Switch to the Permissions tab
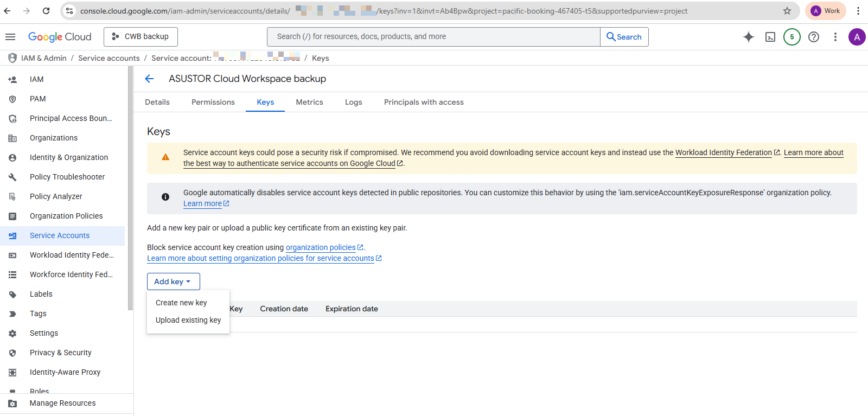 tap(213, 102)
